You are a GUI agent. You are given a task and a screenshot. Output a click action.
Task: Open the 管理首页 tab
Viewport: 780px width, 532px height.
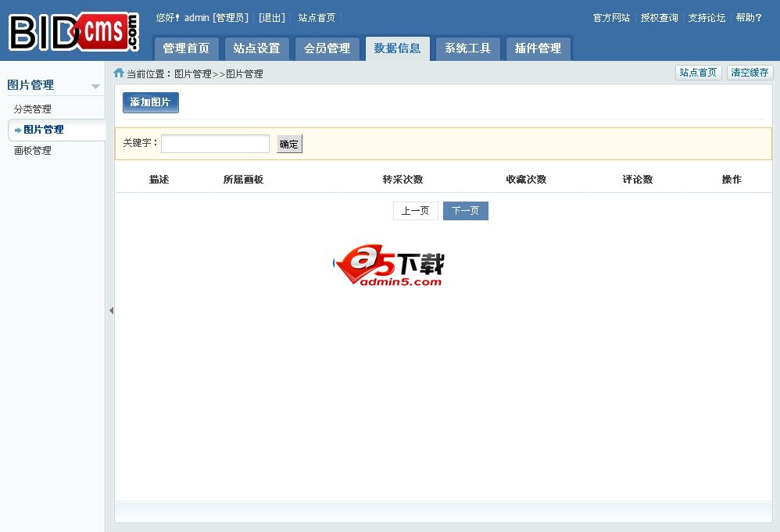click(x=186, y=48)
